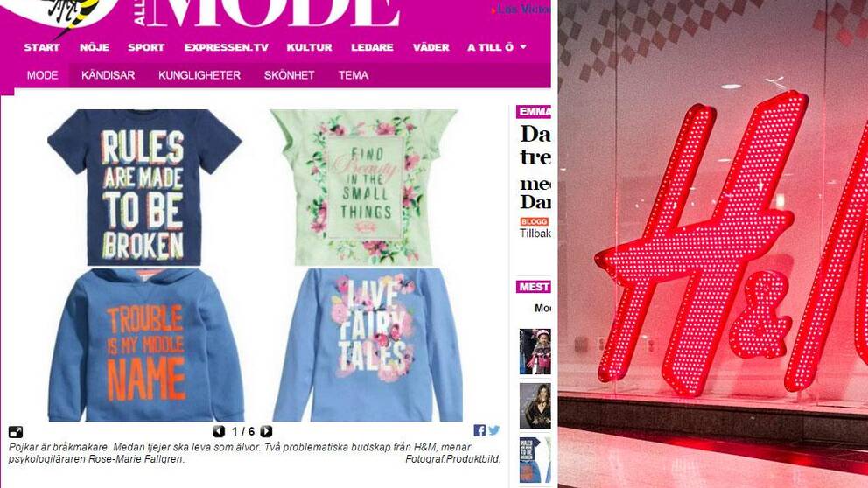Viewport: 868px width, 488px height.
Task: Select the KÄNDISAR tab
Action: coord(108,75)
